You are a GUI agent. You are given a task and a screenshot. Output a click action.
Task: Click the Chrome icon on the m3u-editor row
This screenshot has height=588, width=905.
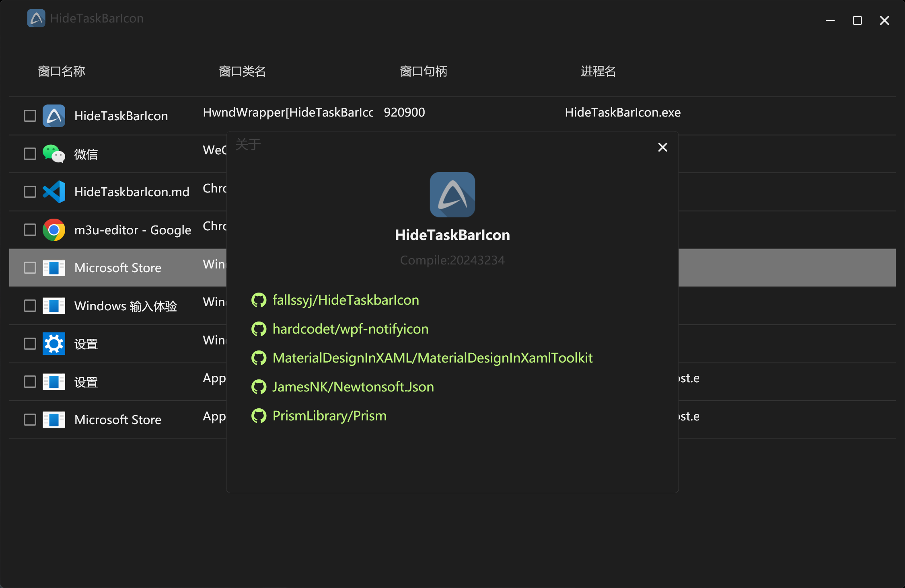[53, 230]
